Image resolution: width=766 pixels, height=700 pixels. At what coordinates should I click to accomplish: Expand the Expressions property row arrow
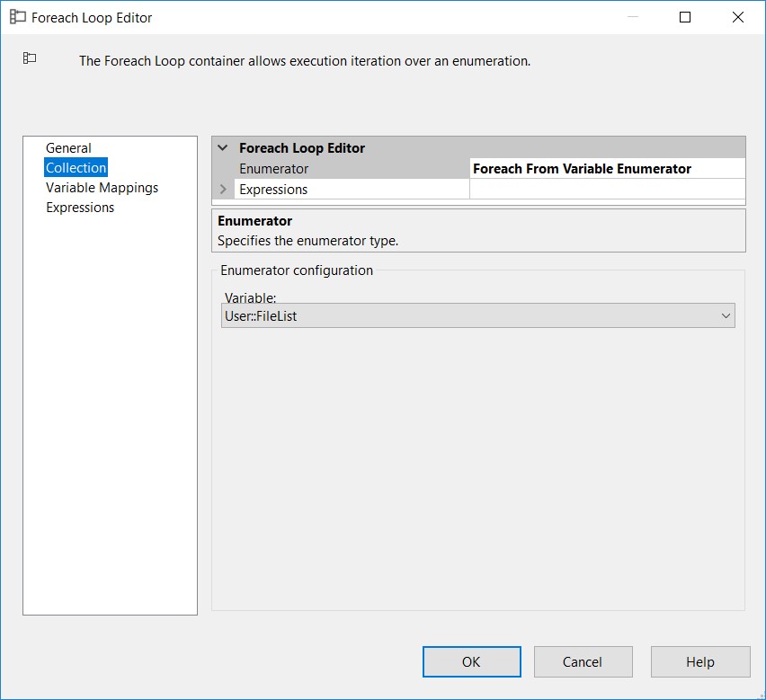223,190
